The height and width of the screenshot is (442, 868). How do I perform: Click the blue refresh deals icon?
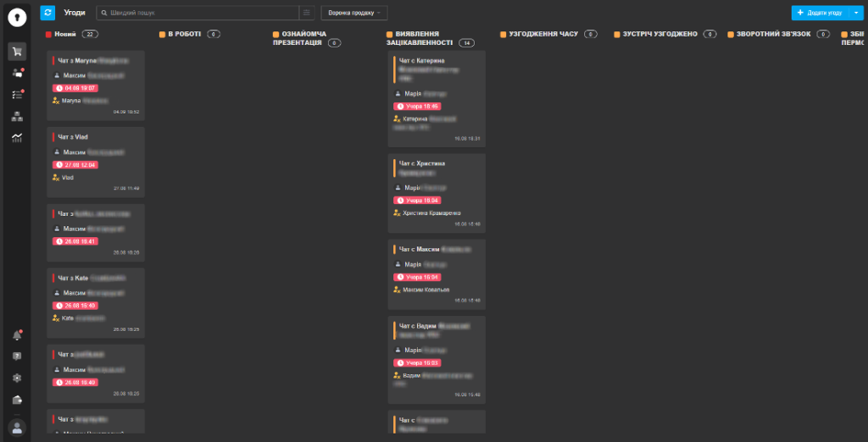[x=47, y=13]
